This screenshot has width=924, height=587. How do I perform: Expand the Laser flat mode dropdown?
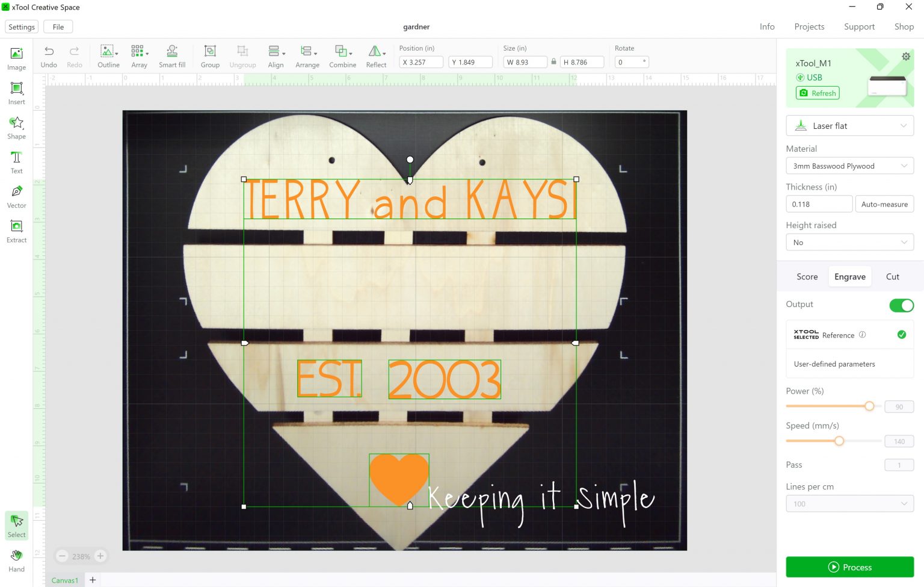click(849, 126)
